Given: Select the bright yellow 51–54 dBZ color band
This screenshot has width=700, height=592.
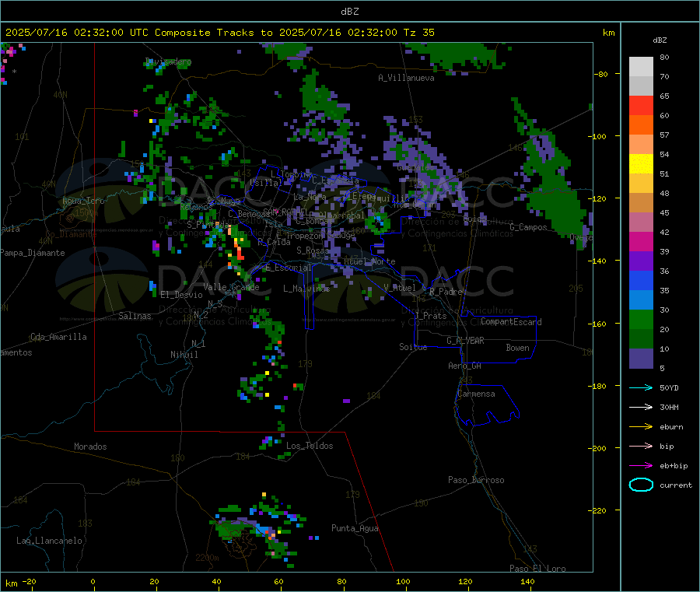Looking at the screenshot, I should pyautogui.click(x=641, y=164).
